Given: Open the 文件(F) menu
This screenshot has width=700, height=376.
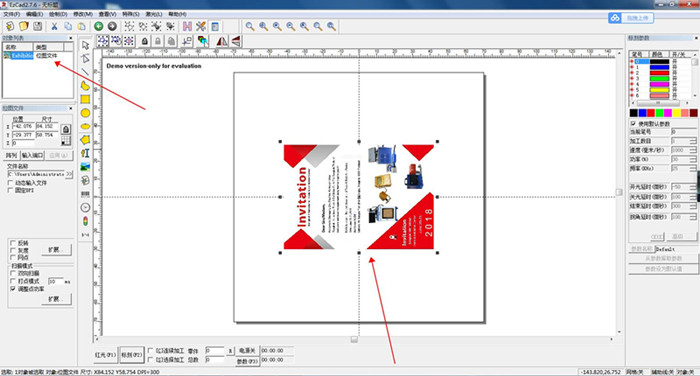Looking at the screenshot, I should coord(12,14).
